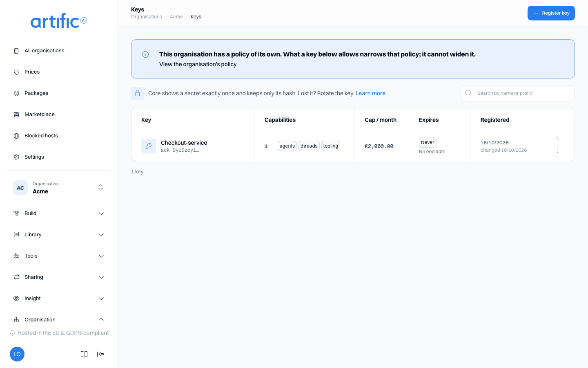588x368 pixels.
Task: Click the Expires column header
Action: click(x=429, y=120)
